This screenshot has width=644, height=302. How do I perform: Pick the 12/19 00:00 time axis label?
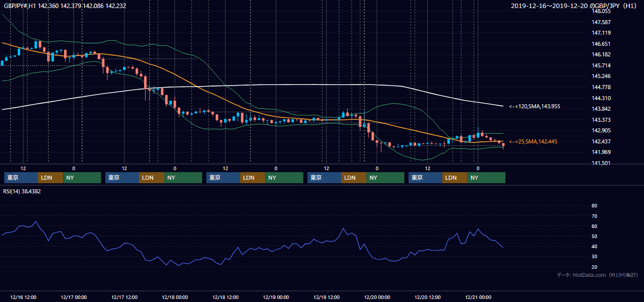click(276, 297)
